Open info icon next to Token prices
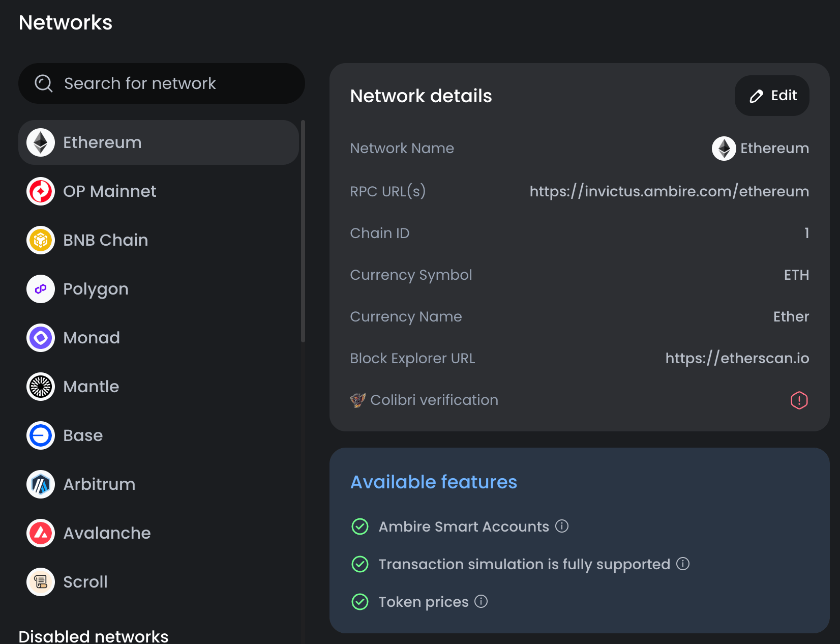Screen dimensions: 840x644 tap(481, 601)
